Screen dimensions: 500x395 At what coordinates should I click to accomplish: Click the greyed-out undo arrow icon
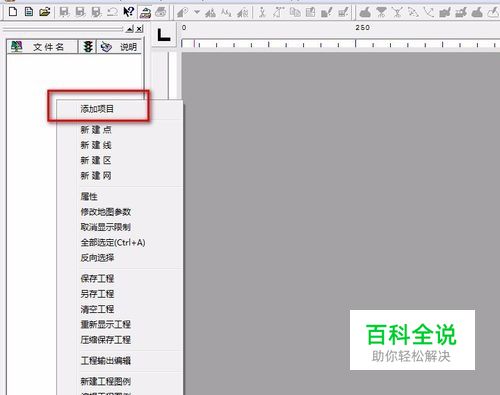click(x=112, y=12)
